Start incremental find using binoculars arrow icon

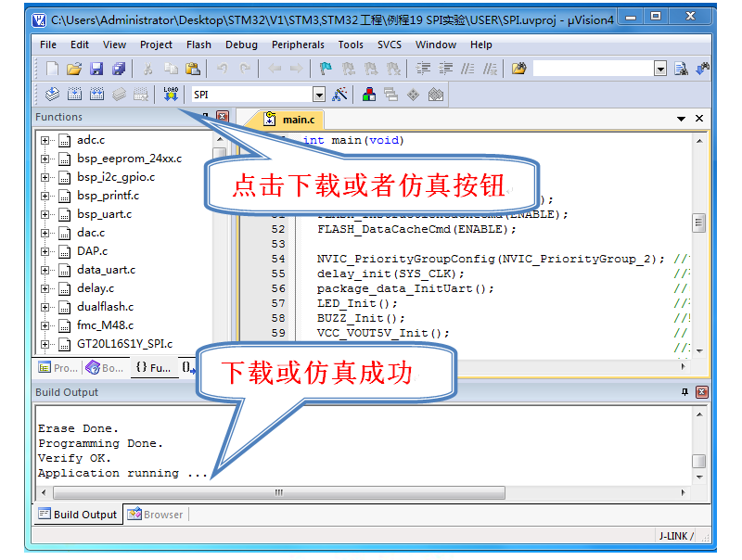[702, 69]
